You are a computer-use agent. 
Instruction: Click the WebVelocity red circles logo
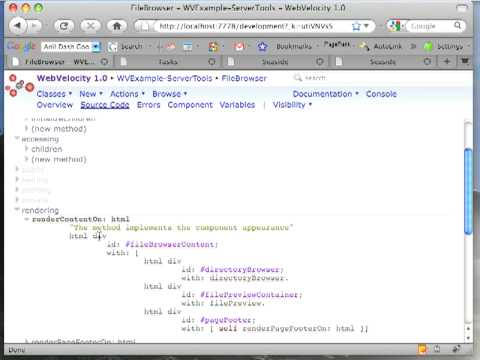click(19, 86)
